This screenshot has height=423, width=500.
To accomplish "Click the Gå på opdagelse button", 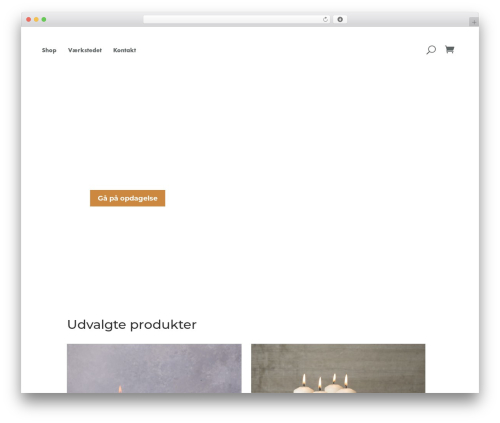I will click(127, 198).
